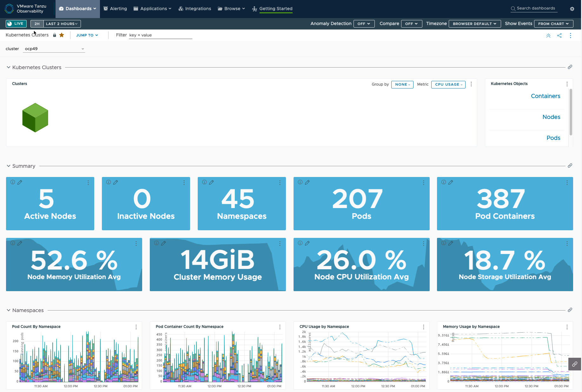Open the Compare OFF dropdown
The image size is (582, 392).
click(412, 24)
